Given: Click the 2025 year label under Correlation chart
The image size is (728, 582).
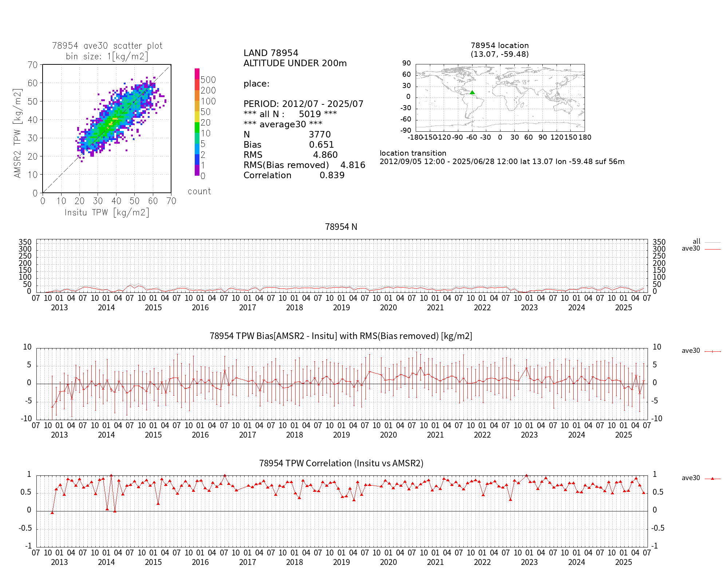Looking at the screenshot, I should coord(624,562).
